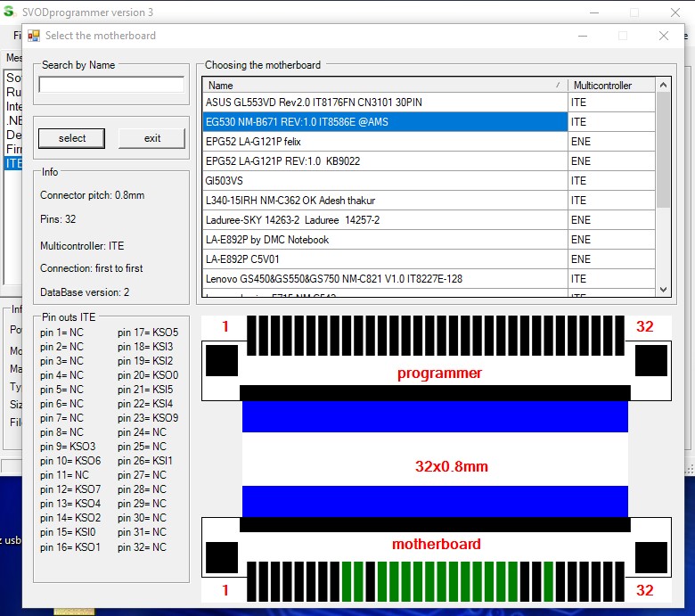695x616 pixels.
Task: Select Laduree-SKY 14263-2 row
Action: tap(385, 220)
